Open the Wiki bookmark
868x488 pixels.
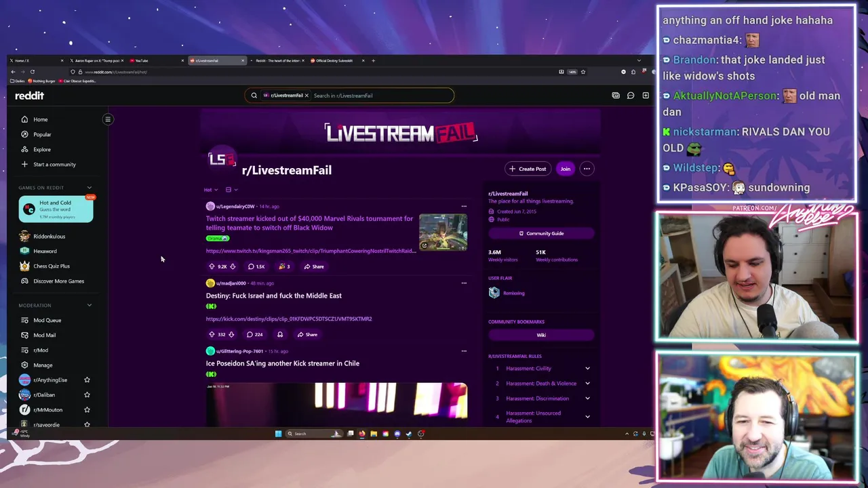(x=541, y=335)
